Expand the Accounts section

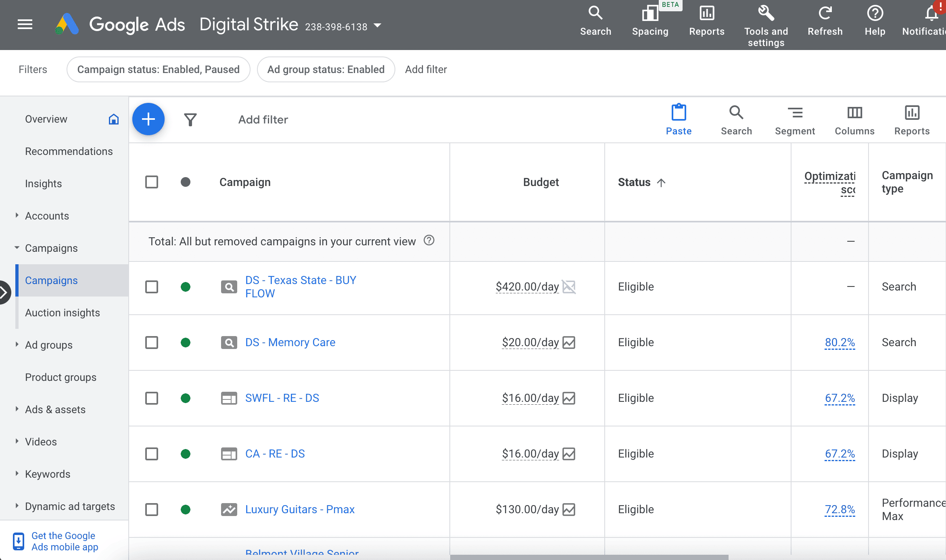pyautogui.click(x=17, y=215)
